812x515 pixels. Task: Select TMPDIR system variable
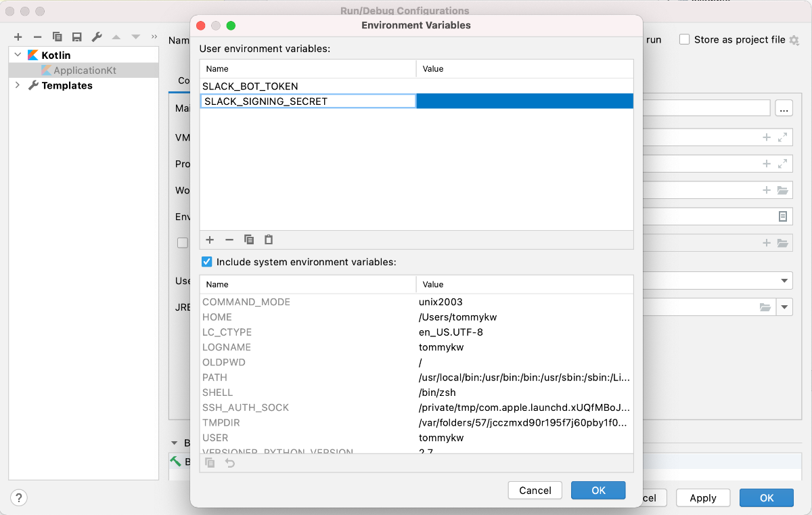coord(416,423)
